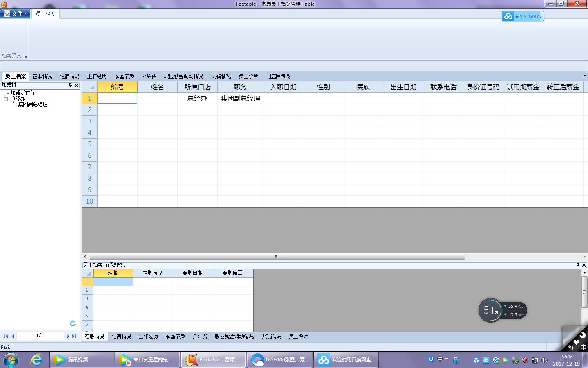Click 加载所有行 in the tree
The height and width of the screenshot is (368, 588).
[x=22, y=93]
